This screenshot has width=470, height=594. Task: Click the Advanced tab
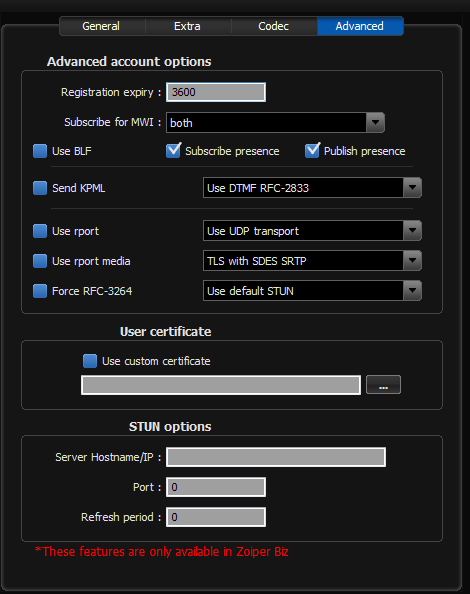[360, 26]
